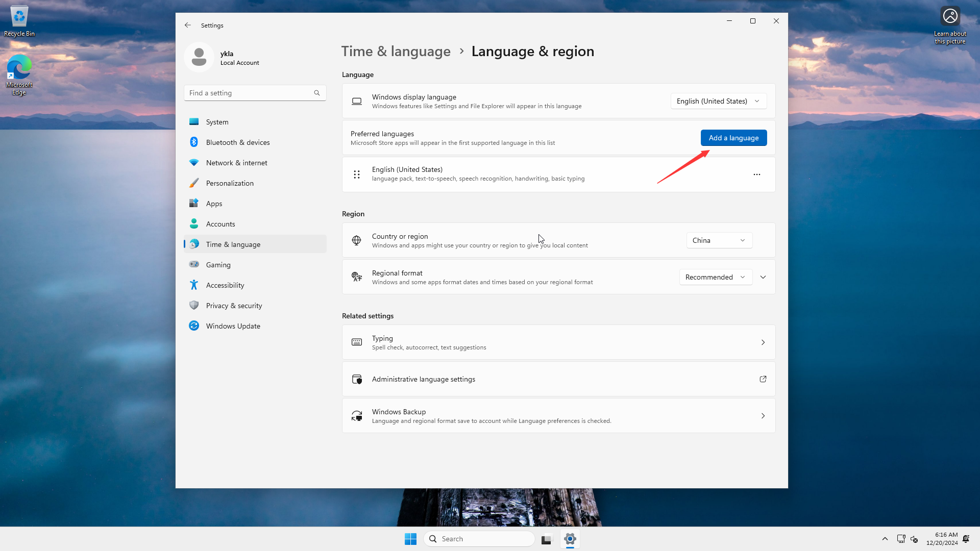Open Accounts settings
Screen dimensions: 980x551
click(x=255, y=224)
